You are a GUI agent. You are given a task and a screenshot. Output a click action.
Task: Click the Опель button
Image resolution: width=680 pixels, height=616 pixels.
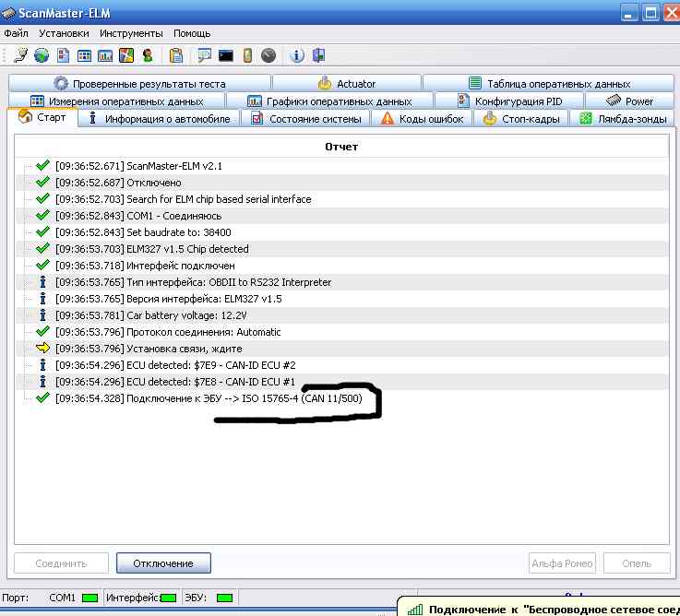pos(636,563)
